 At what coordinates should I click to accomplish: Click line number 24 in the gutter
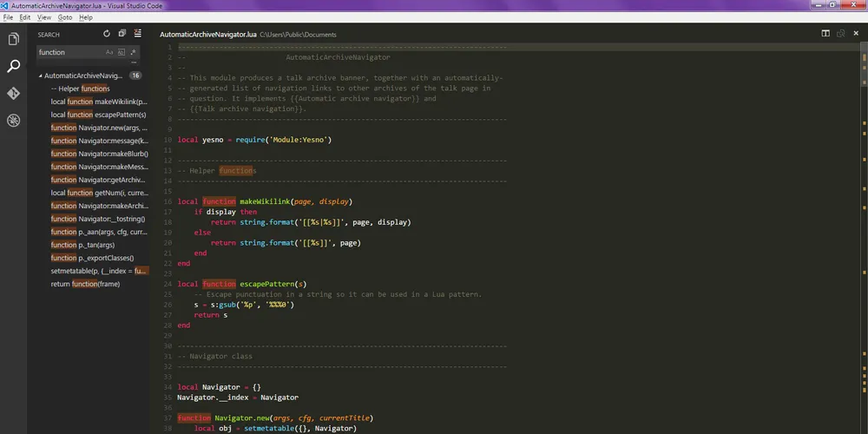168,284
